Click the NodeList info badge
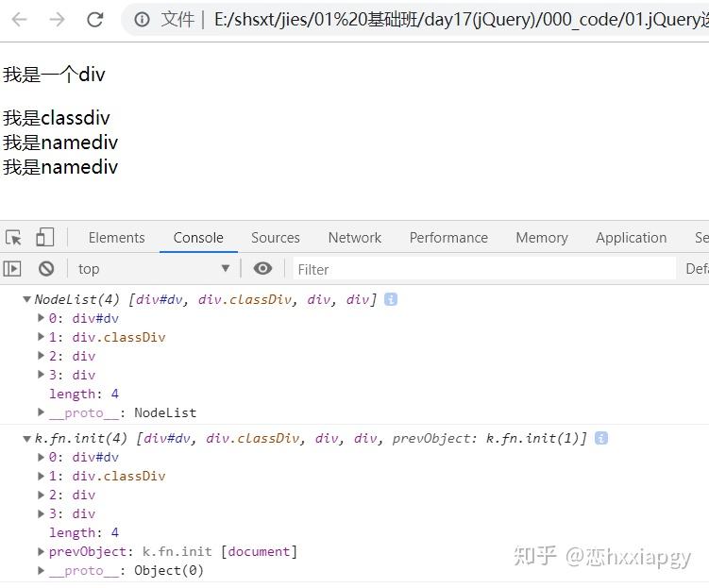This screenshot has height=588, width=709. tap(391, 299)
